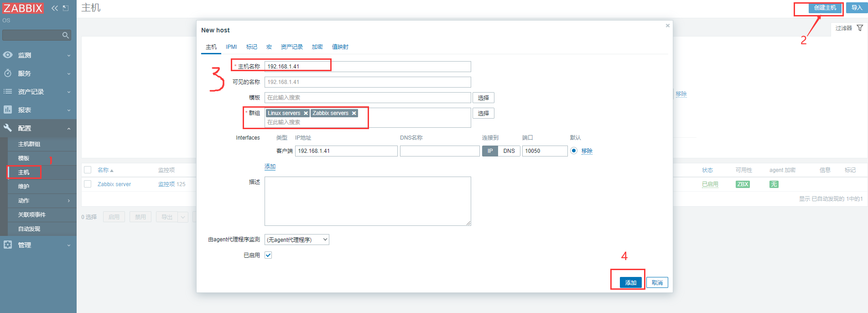Remove the Linux servers group tag
Viewport: 868px width, 313px height.
[306, 113]
